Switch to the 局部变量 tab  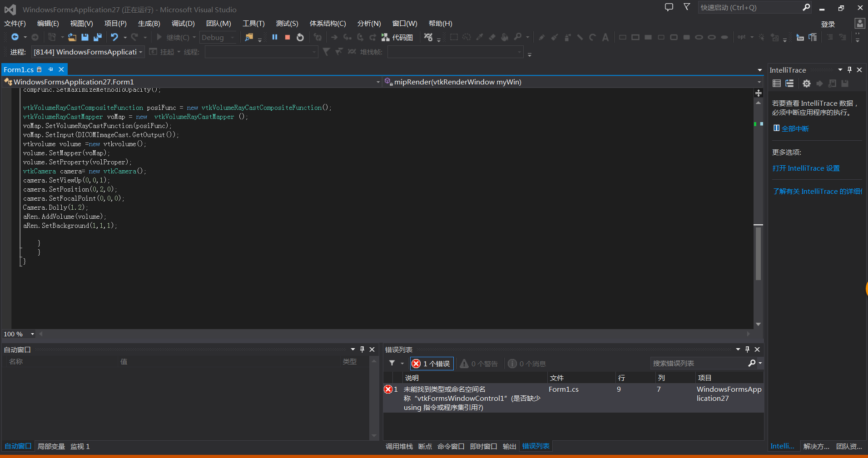coord(51,446)
